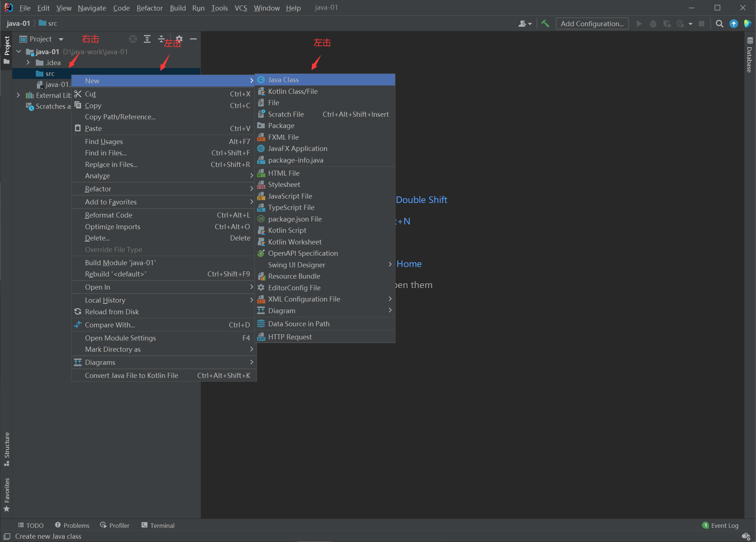Image resolution: width=756 pixels, height=542 pixels.
Task: Click the Stop square icon in toolbar
Action: tap(701, 24)
